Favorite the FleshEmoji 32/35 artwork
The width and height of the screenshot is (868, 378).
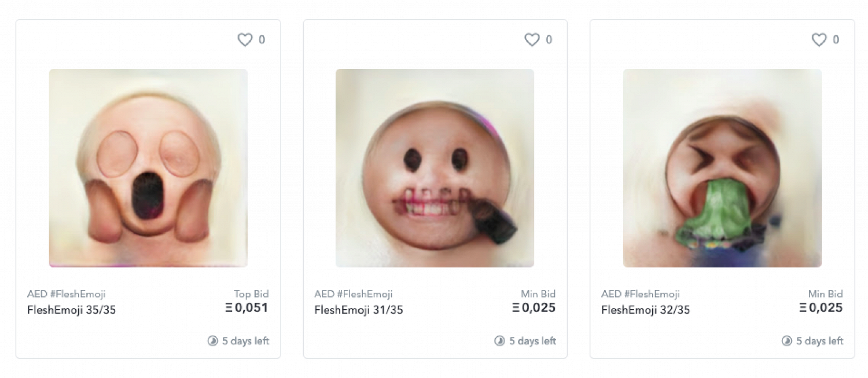(819, 40)
